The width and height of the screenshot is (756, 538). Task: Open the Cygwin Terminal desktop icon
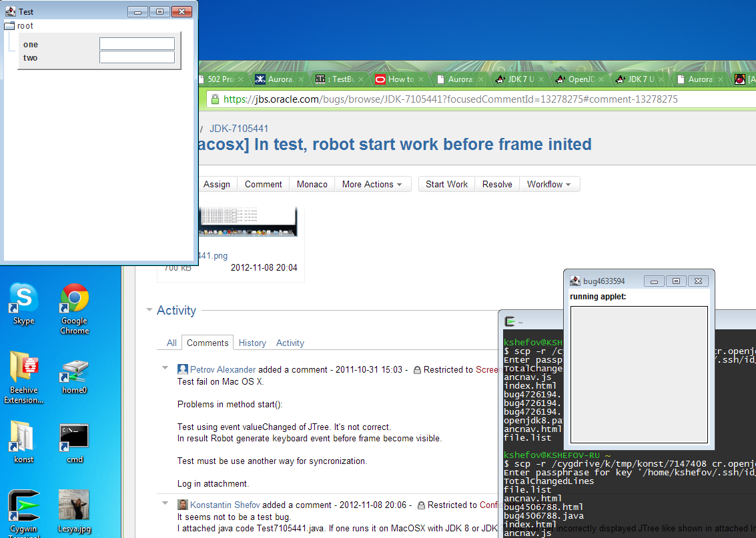coord(23,508)
